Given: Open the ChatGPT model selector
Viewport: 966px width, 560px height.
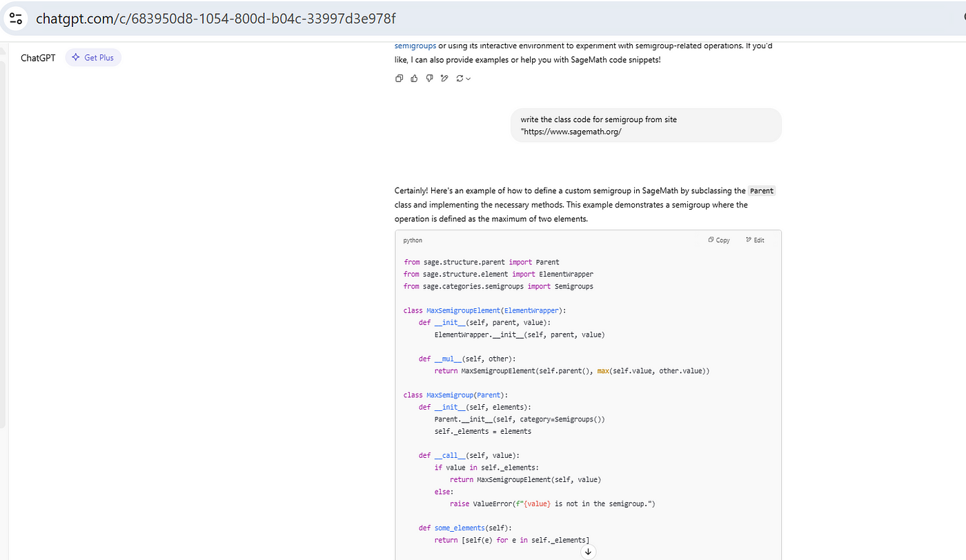Looking at the screenshot, I should pos(38,58).
